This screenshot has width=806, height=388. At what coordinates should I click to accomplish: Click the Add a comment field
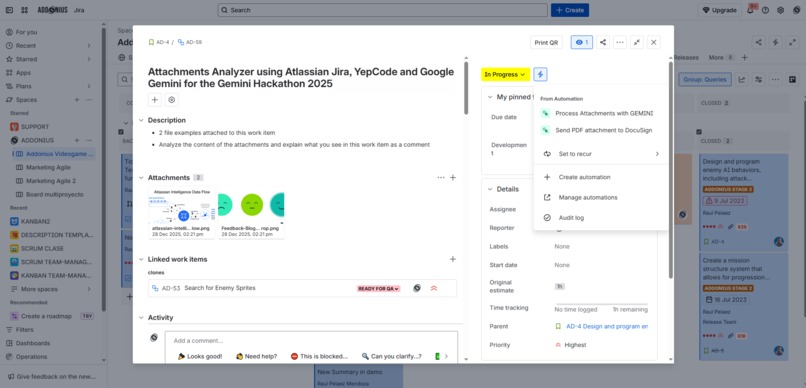click(x=311, y=341)
